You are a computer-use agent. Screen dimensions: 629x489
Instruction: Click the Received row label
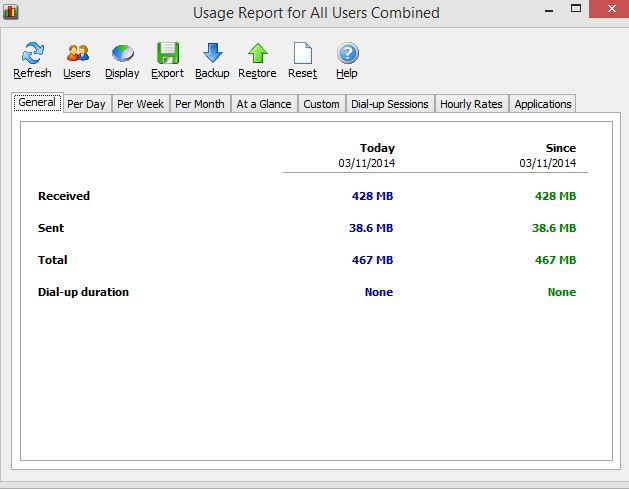click(x=64, y=196)
